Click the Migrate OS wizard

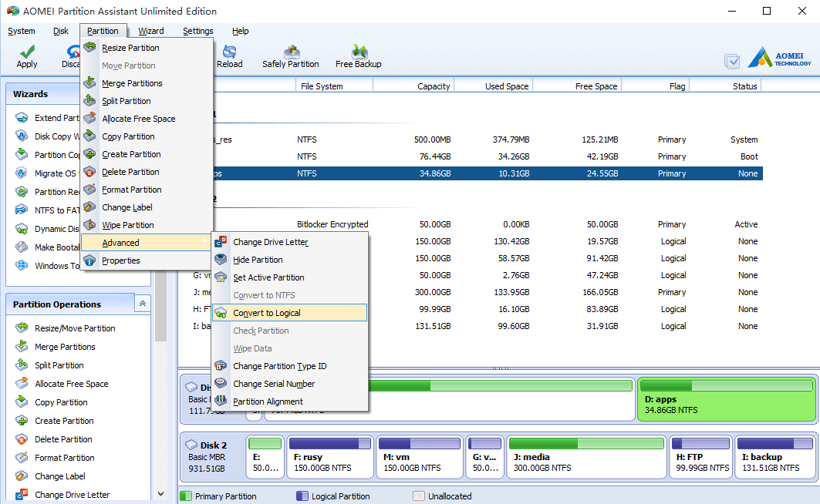[x=46, y=173]
